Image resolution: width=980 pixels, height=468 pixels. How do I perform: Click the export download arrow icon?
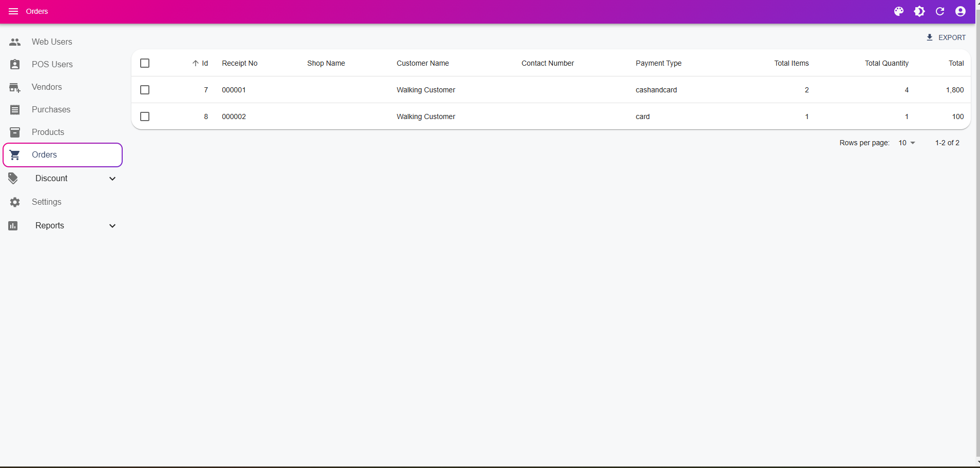tap(930, 37)
